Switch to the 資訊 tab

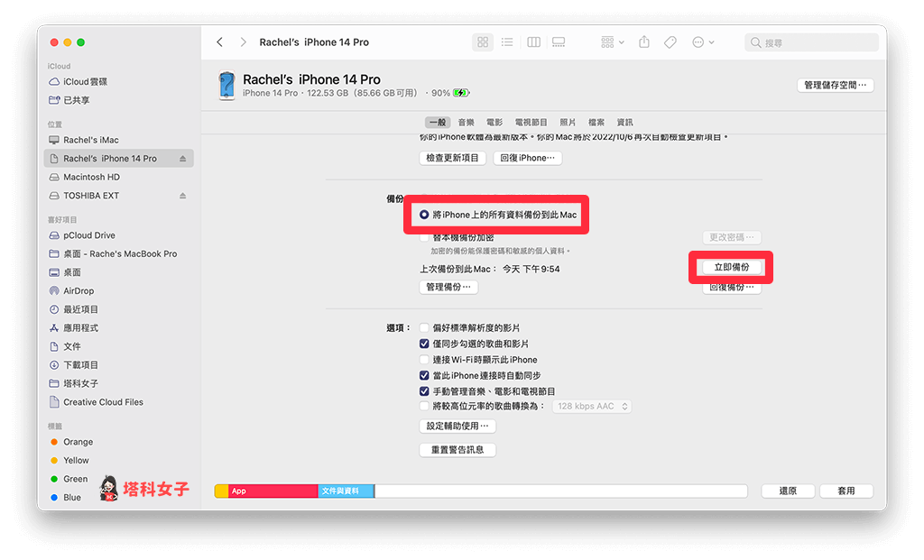tap(624, 123)
